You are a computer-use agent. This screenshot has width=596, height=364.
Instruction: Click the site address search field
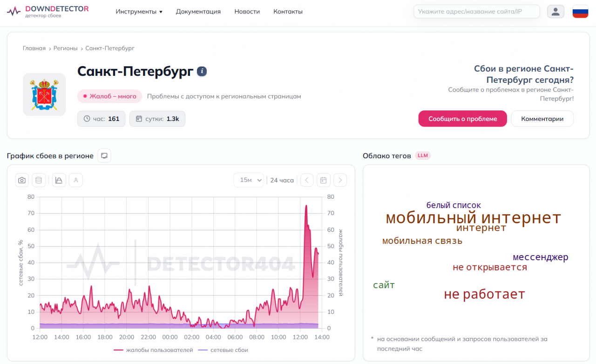pos(476,12)
